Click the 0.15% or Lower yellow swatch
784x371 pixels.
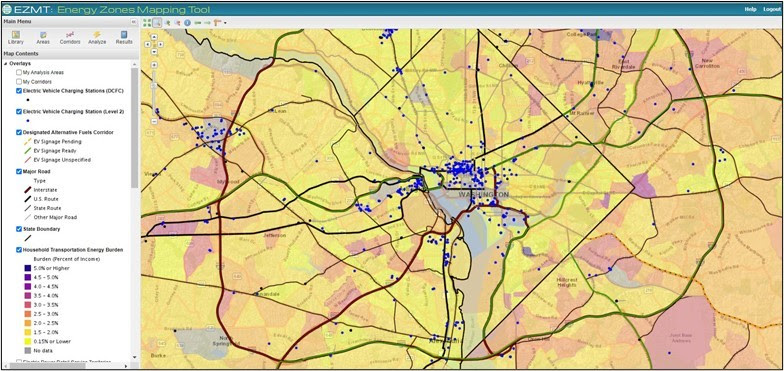(x=28, y=342)
